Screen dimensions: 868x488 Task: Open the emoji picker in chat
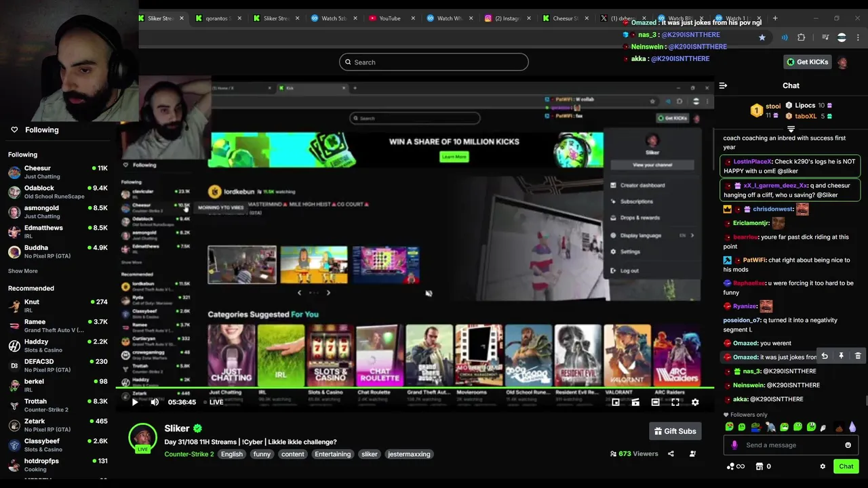pyautogui.click(x=848, y=445)
